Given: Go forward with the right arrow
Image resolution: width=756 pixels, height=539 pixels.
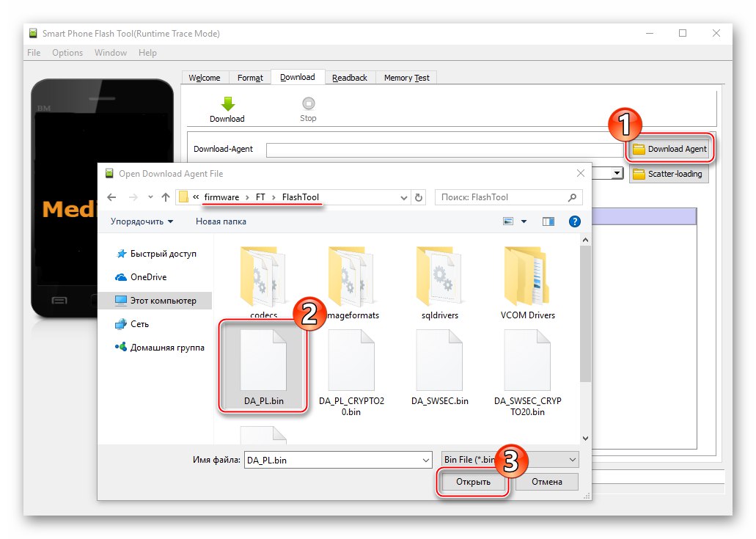Looking at the screenshot, I should [x=133, y=197].
